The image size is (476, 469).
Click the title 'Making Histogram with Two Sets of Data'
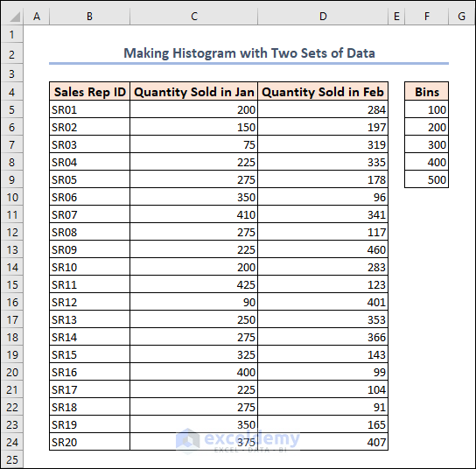(x=249, y=53)
